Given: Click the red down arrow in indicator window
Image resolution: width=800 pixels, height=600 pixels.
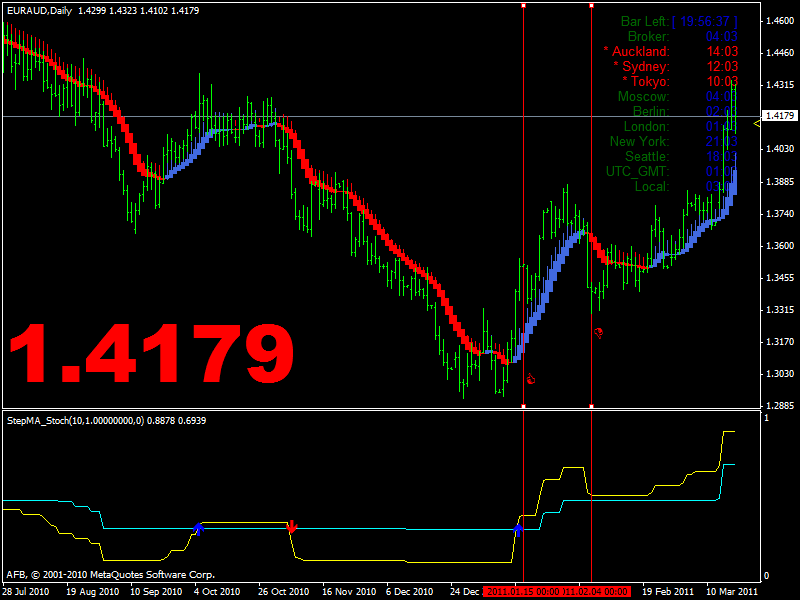Looking at the screenshot, I should pyautogui.click(x=292, y=526).
